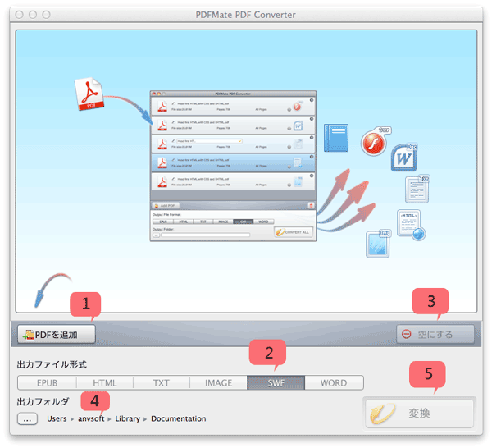Click the blue EPUB book icon

pos(336,138)
